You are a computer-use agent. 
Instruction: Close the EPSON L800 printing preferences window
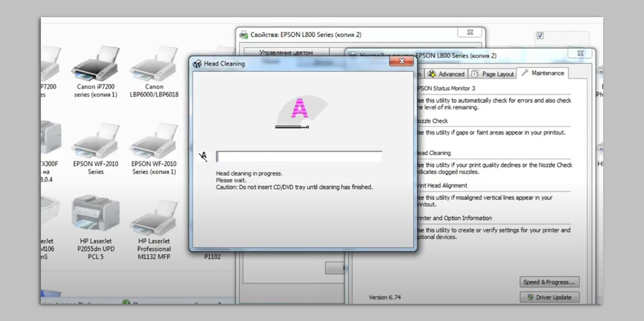(x=580, y=54)
